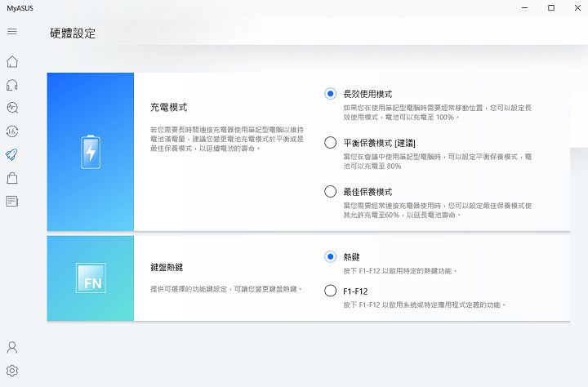This screenshot has height=387, width=588.
Task: Select 平衡保養模式 [建議] radio button
Action: pyautogui.click(x=330, y=143)
